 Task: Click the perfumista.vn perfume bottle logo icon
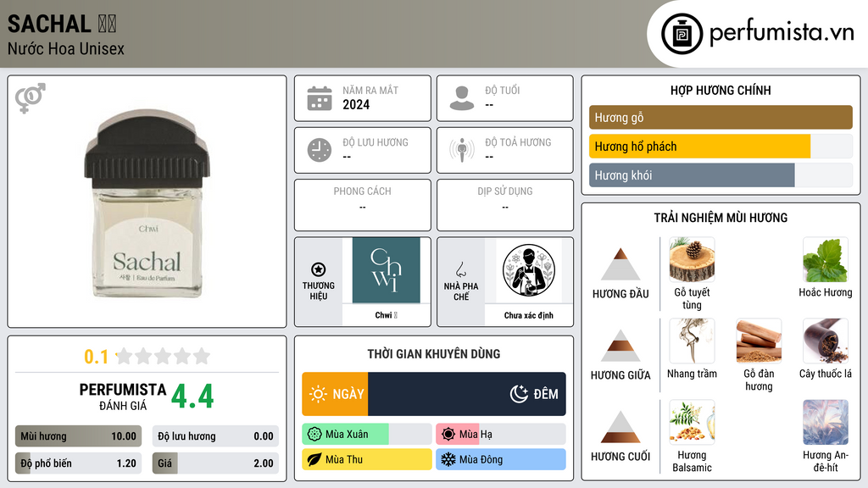[682, 34]
